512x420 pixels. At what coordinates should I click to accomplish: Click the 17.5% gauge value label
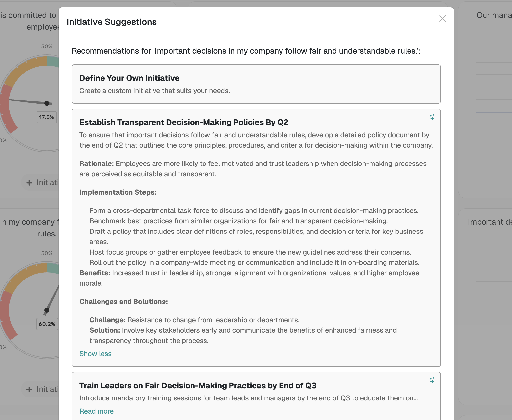click(47, 117)
